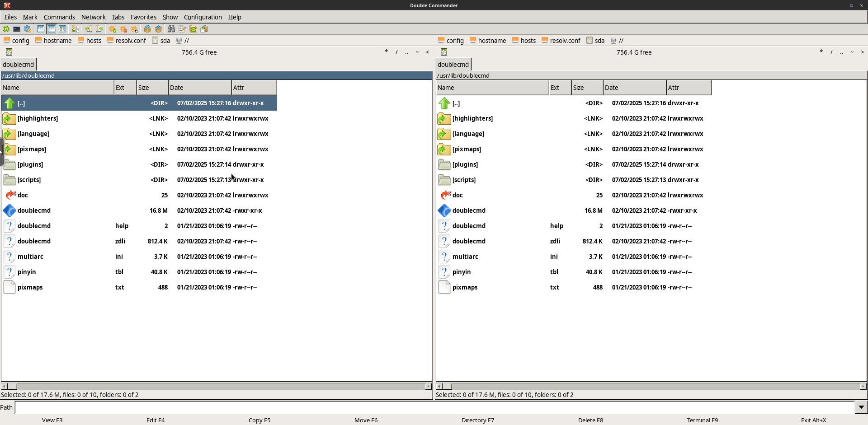
Task: Click the command line Path input field
Action: [434, 407]
